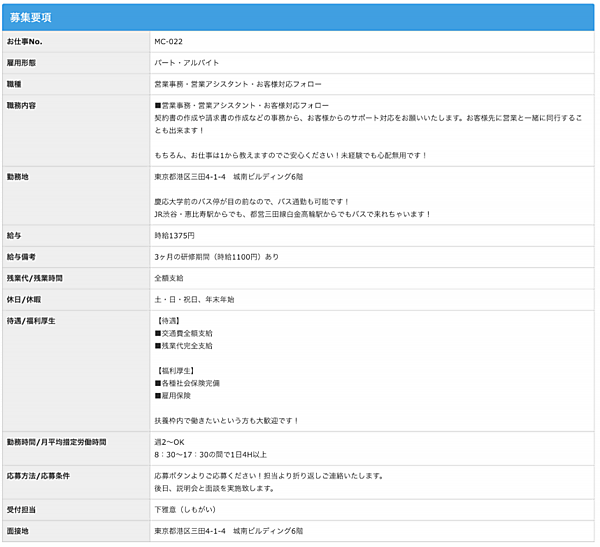
Task: Click the 応募方法/応募条件 row label
Action: click(39, 475)
